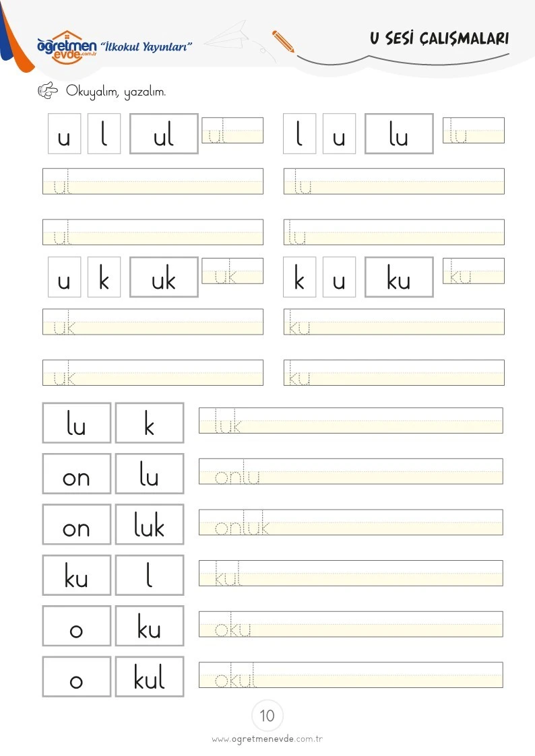Click the 'okul' tracing line
535x756 pixels.
pyautogui.click(x=351, y=675)
